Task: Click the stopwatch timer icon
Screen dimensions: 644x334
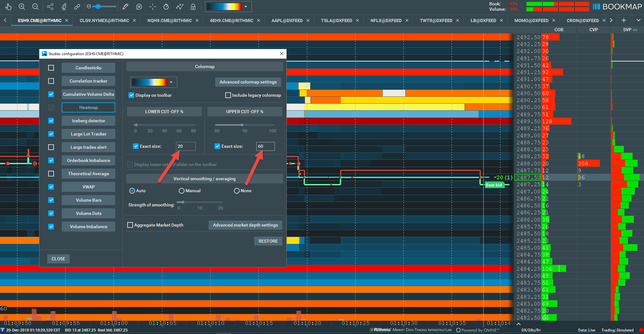Action: (166, 7)
